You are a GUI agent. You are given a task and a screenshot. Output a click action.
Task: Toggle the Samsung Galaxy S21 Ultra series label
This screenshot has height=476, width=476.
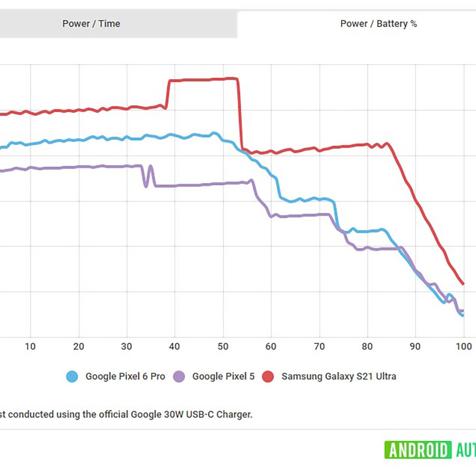(x=339, y=376)
